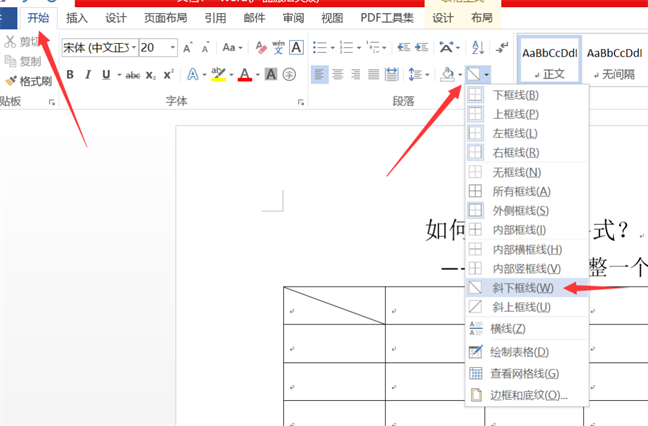
Task: Toggle bold formatting button
Action: tap(69, 74)
